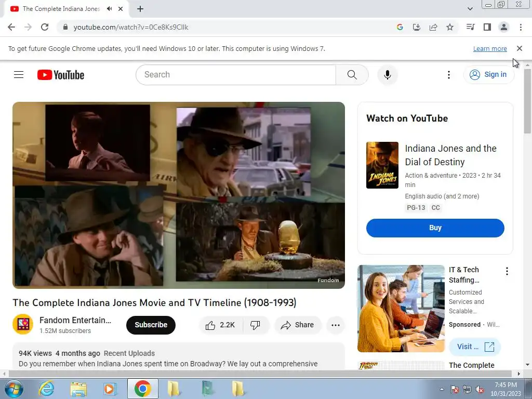Launch Internet Explorer from taskbar
The width and height of the screenshot is (532, 399).
[46, 389]
